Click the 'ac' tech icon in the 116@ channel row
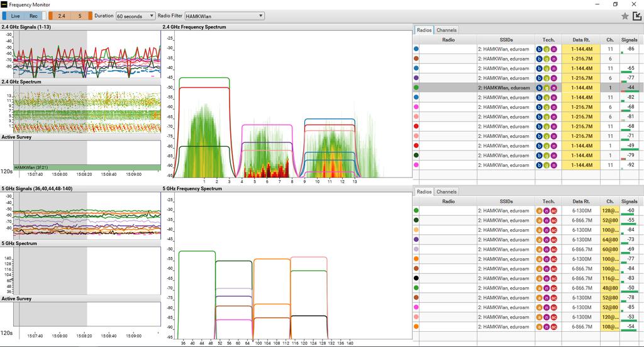 click(553, 278)
